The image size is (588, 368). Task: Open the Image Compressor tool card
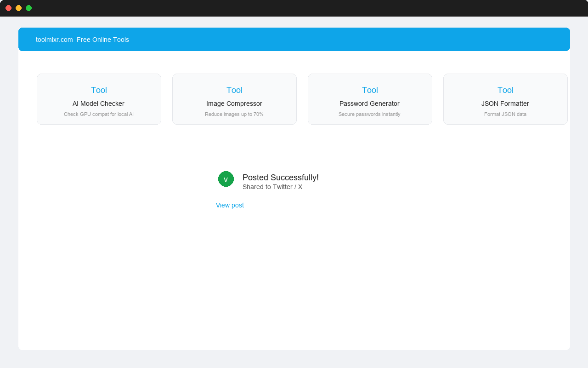(234, 99)
